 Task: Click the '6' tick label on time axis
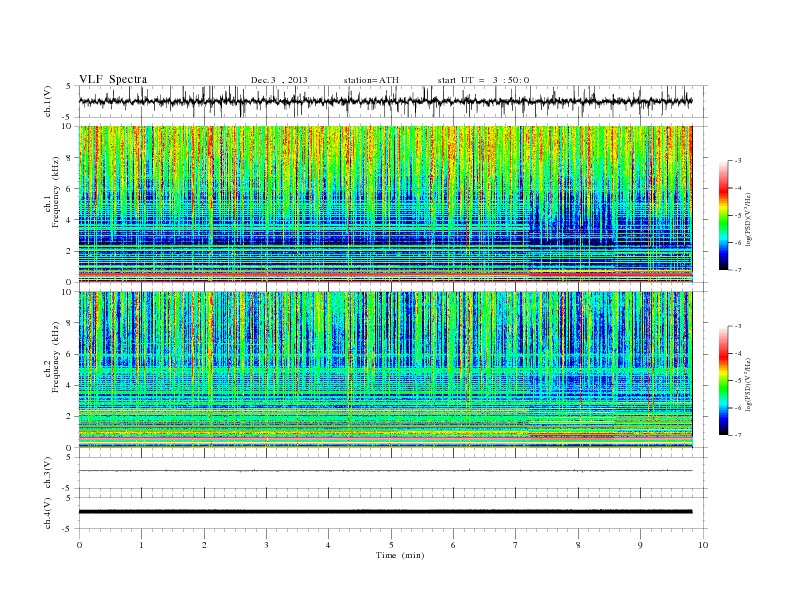[x=453, y=545]
